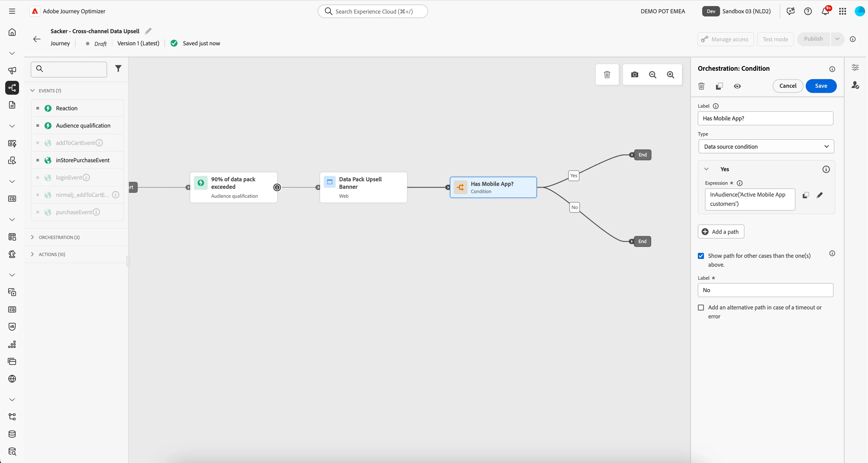Click Add a path button
The image size is (868, 463).
(x=721, y=232)
